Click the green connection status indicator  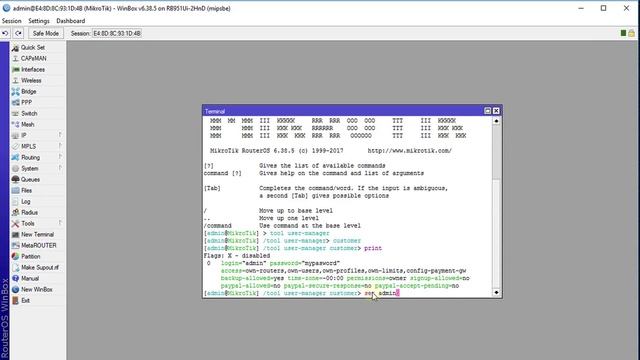coord(623,33)
